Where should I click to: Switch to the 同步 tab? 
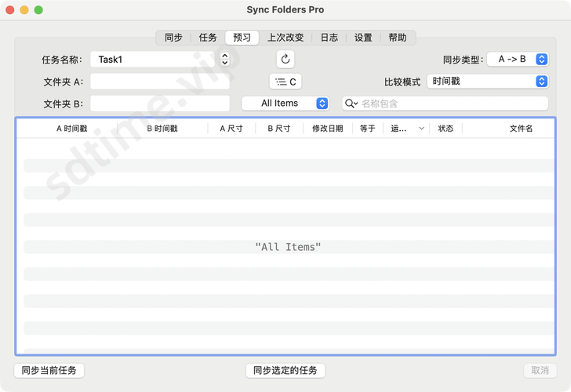[173, 38]
